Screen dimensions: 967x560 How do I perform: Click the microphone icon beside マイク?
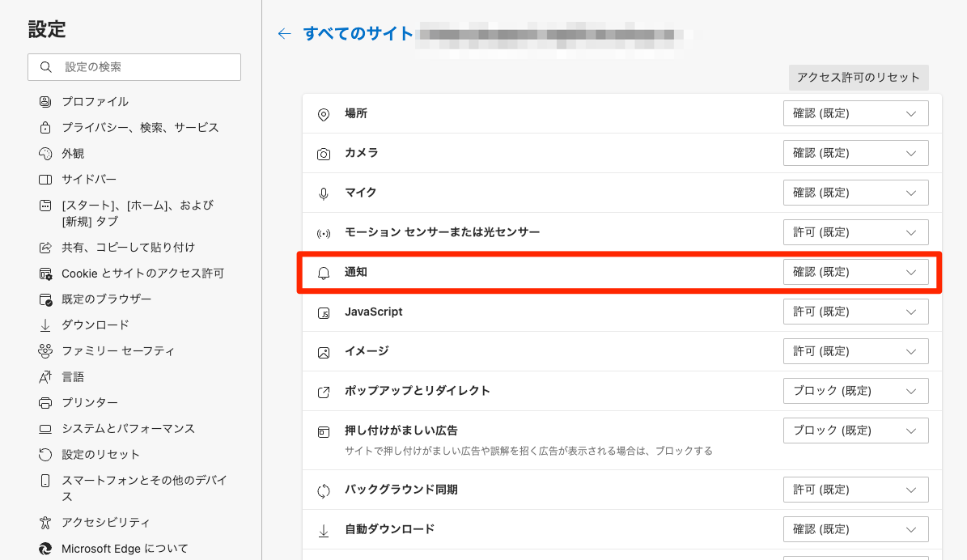[x=324, y=193]
